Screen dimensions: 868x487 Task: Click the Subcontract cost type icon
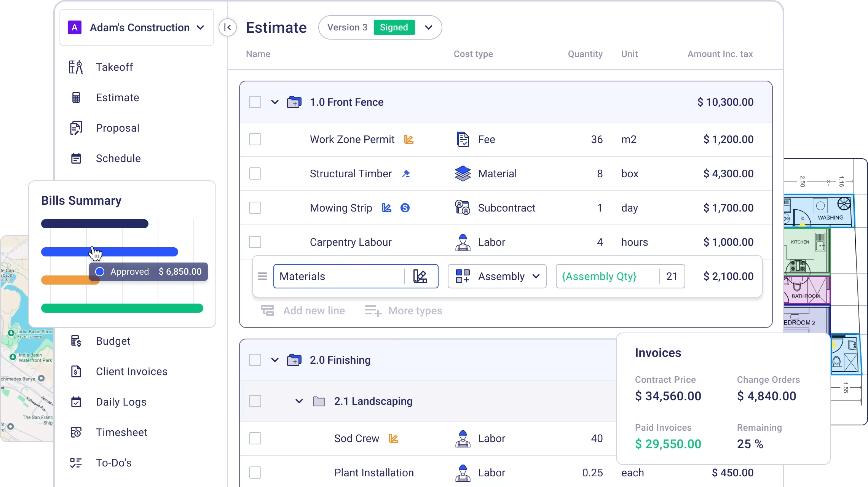pyautogui.click(x=463, y=208)
